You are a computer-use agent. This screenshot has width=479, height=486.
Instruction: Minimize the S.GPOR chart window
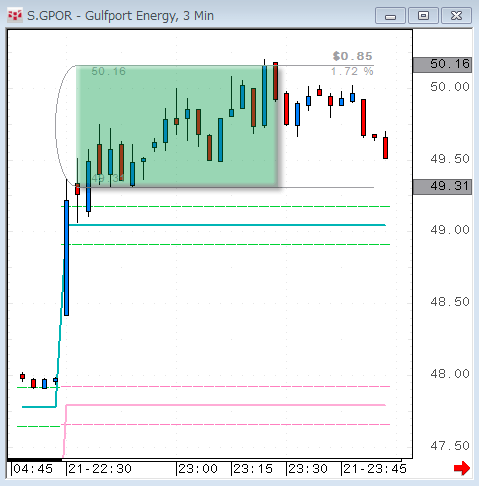(x=390, y=16)
